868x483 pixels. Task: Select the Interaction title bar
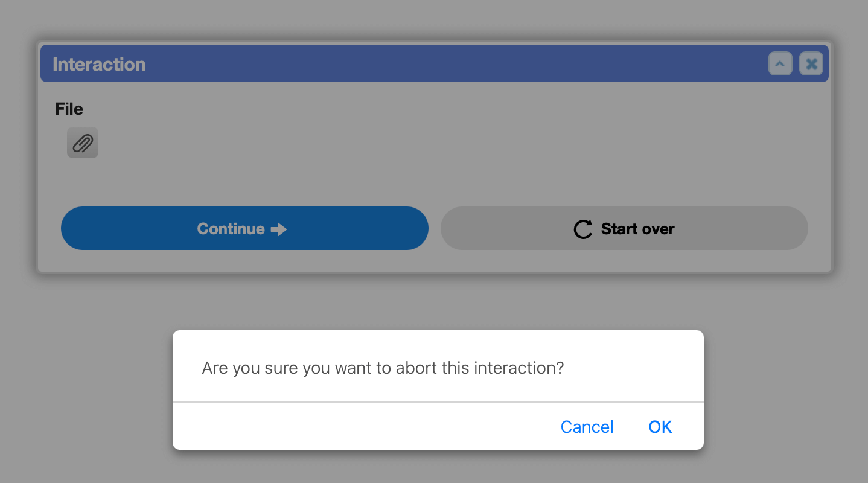[435, 63]
